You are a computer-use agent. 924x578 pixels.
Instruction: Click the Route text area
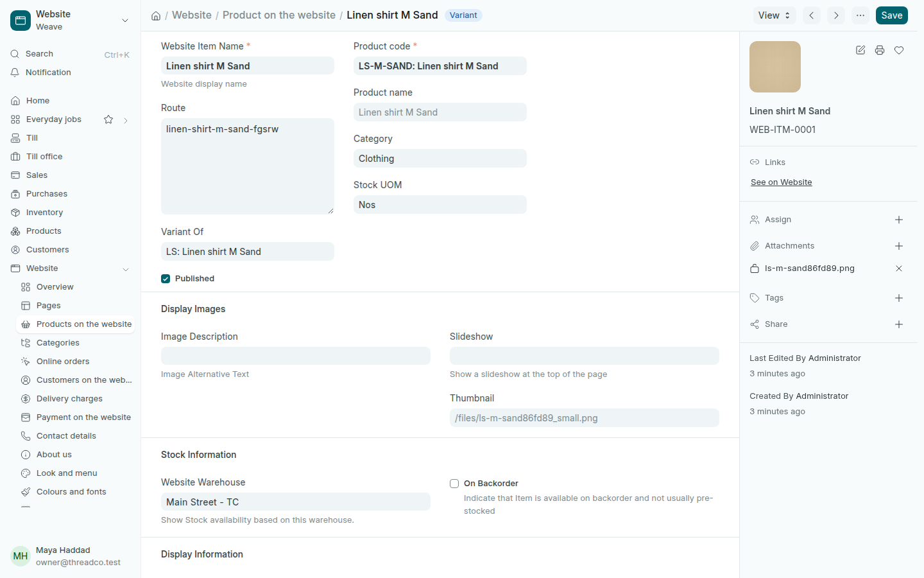coord(248,166)
